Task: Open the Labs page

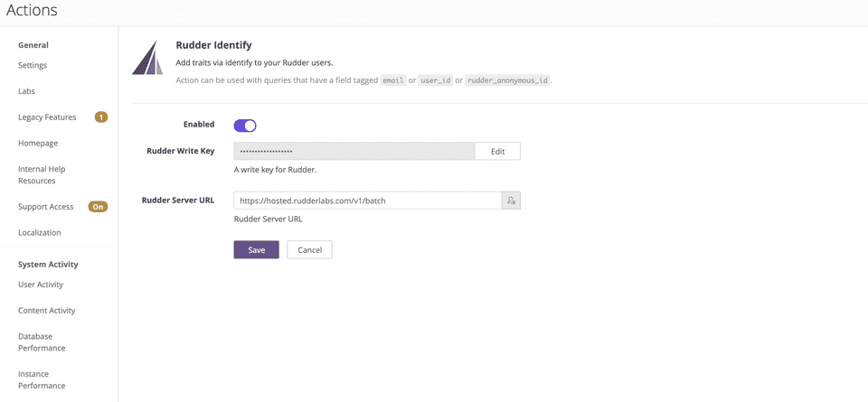Action: pos(27,91)
